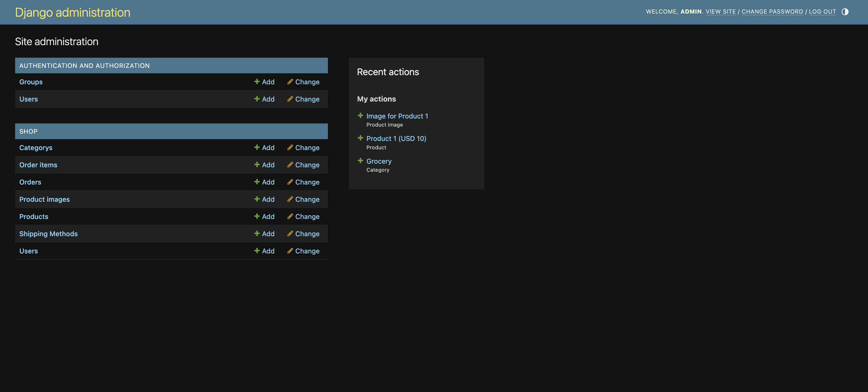Log out via the Log Out link
The image size is (868, 392).
coord(822,12)
